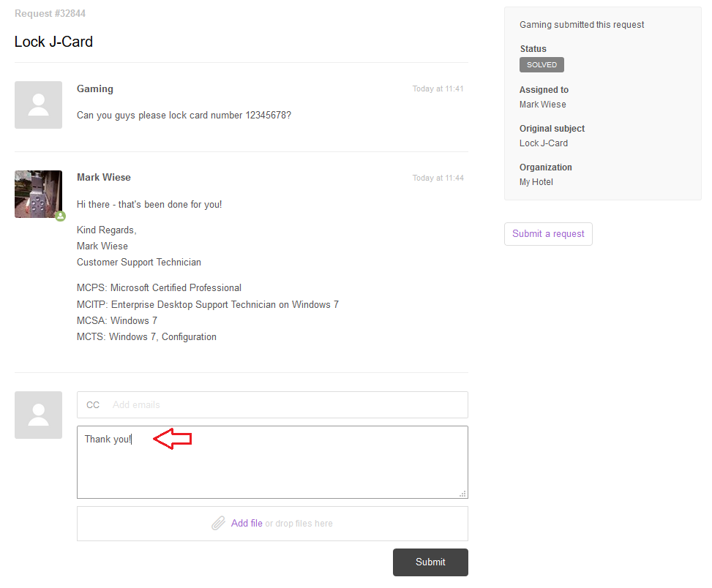Click inside the Thank you reply box
This screenshot has height=588, width=712.
click(272, 462)
